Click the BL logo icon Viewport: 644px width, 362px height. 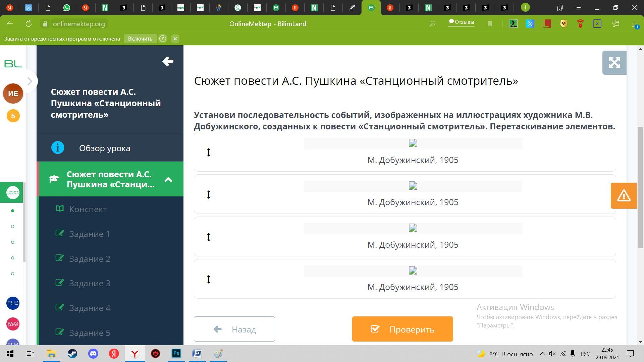tap(13, 63)
